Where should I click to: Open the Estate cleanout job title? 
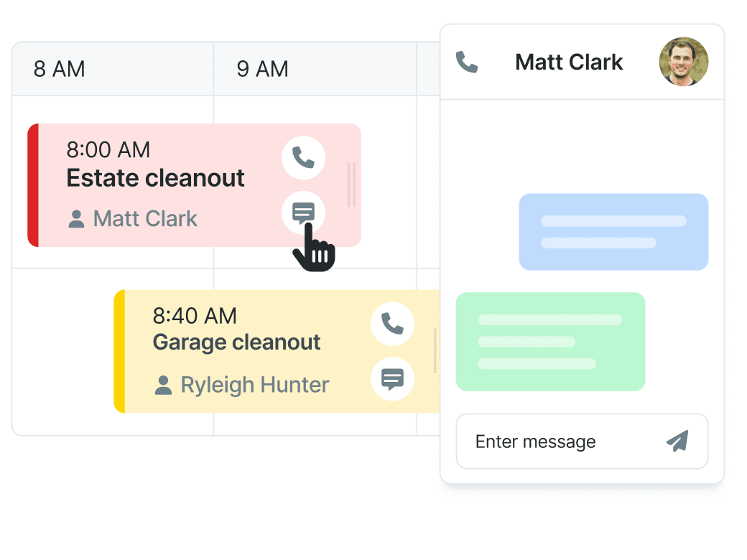(x=155, y=178)
